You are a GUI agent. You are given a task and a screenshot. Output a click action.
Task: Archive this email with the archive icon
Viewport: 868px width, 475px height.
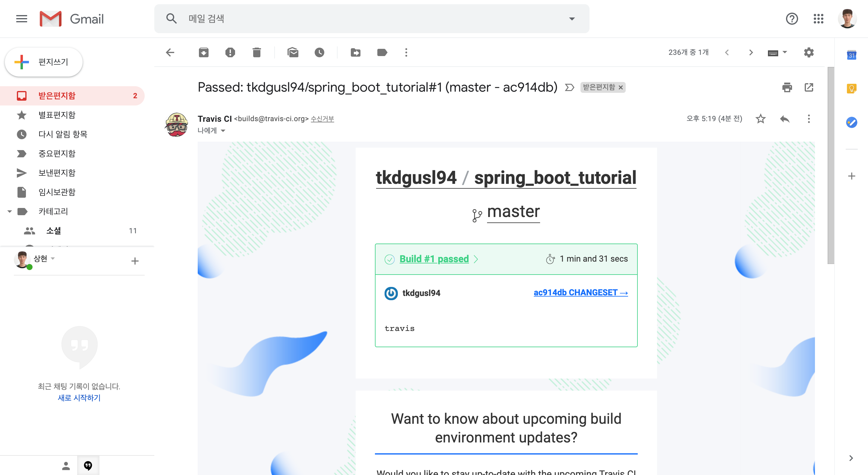203,52
